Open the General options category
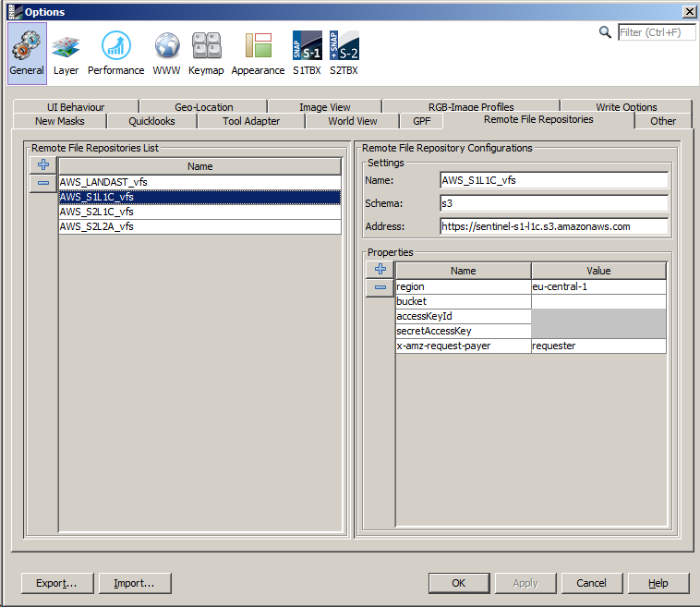Viewport: 700px width, 607px height. [27, 54]
